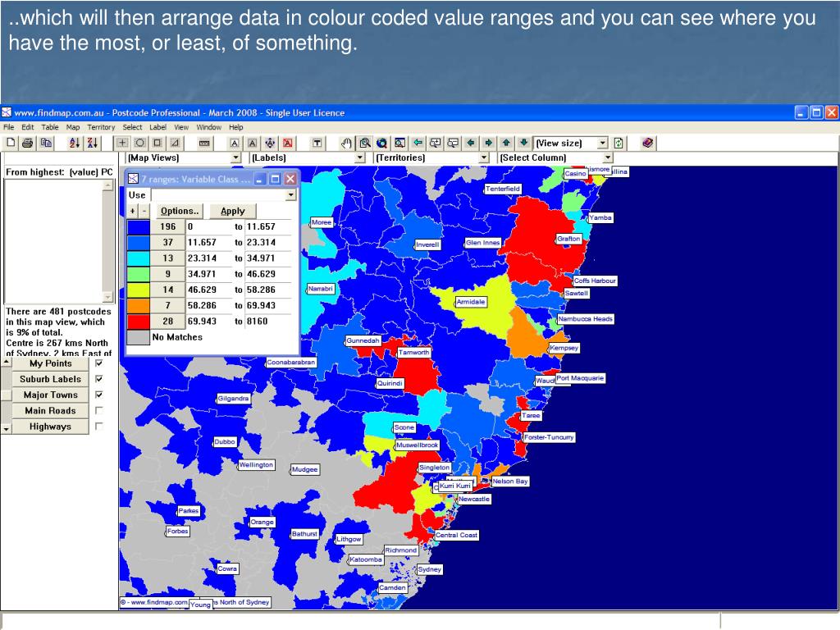The width and height of the screenshot is (840, 630).
Task: Select the crosshair point selection tool
Action: pos(122,143)
